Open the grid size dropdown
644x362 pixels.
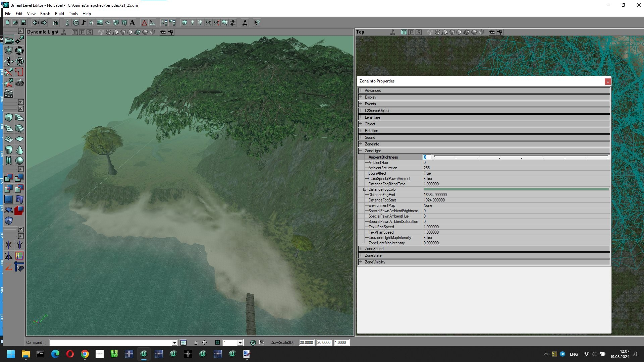[240, 343]
